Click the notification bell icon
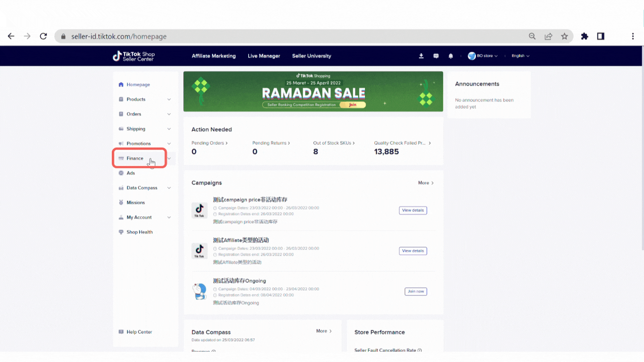 [451, 56]
